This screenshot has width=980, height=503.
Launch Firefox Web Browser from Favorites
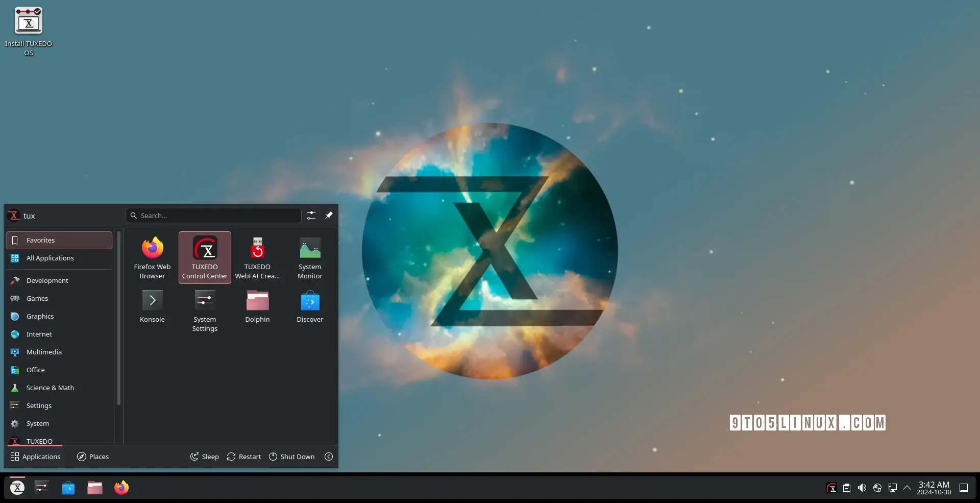(152, 258)
